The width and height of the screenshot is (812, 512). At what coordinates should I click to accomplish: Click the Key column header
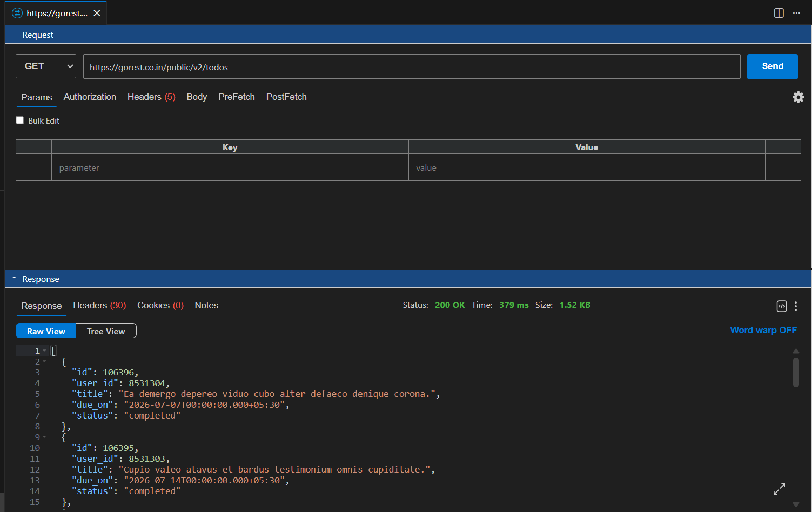[x=230, y=147]
